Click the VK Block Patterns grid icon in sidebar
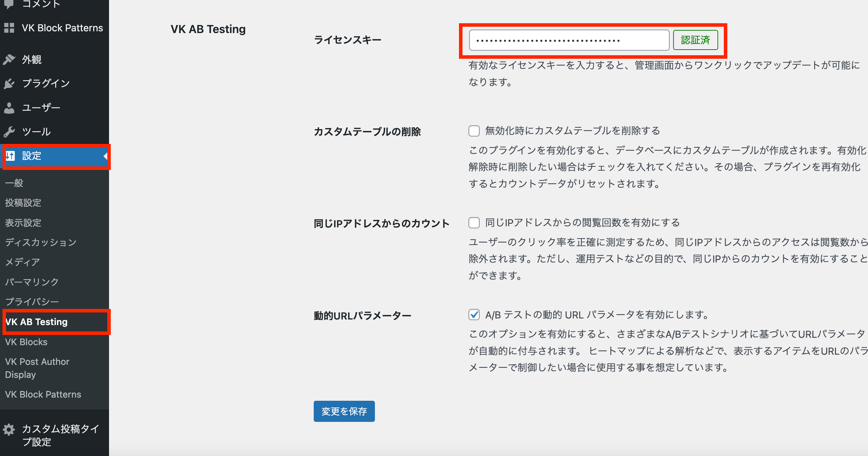The height and width of the screenshot is (456, 868). click(9, 27)
